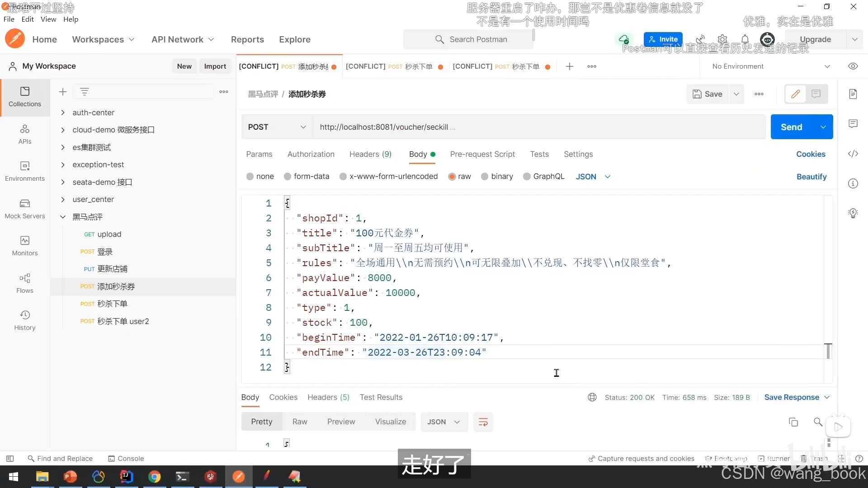
Task: Open the POST method dropdown
Action: [277, 127]
